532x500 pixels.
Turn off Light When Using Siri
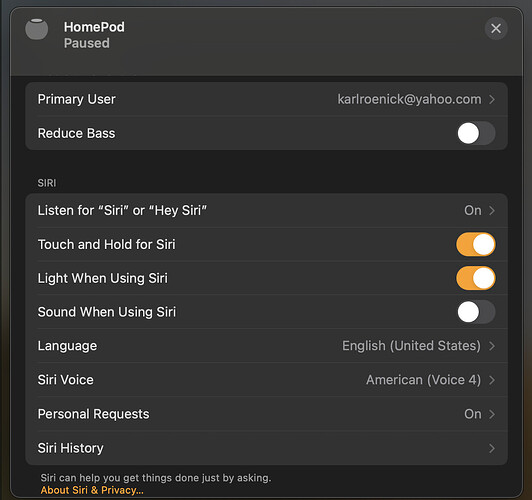[476, 278]
